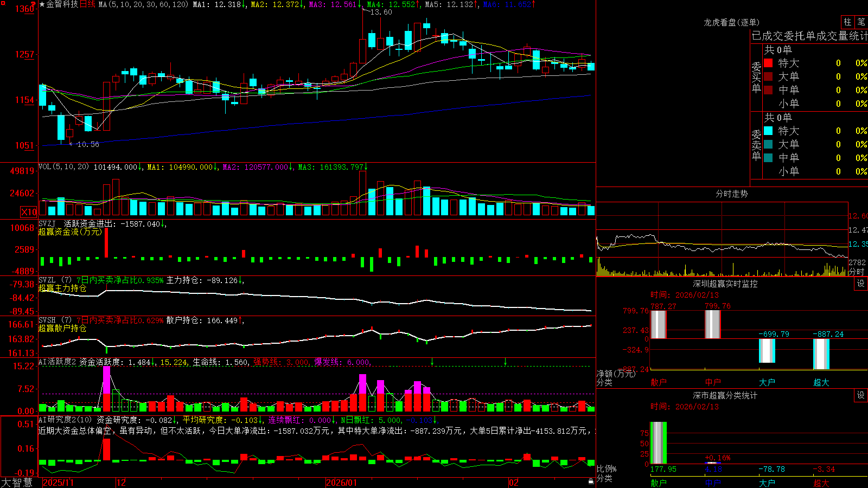This screenshot has height=488, width=868.
Task: Click the 10.56 low price label
Action: (88, 144)
